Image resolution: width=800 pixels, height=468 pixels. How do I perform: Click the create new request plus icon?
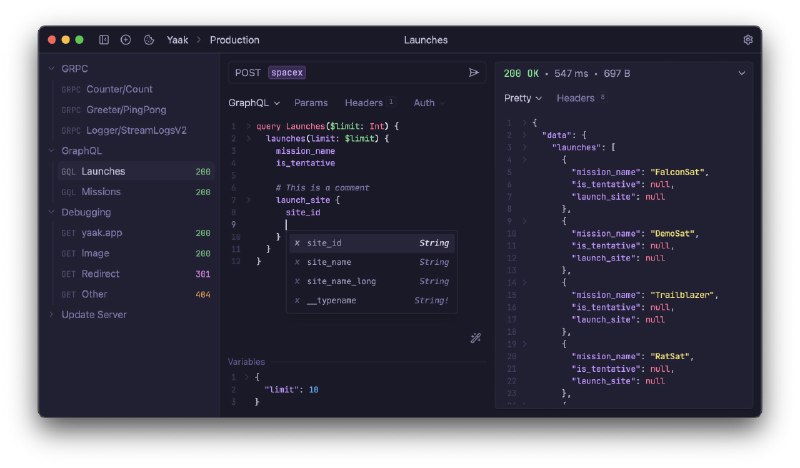126,40
